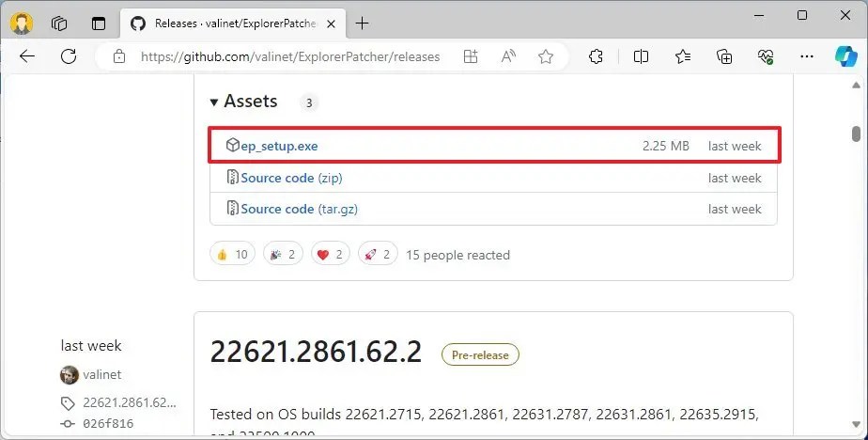868x440 pixels.
Task: Close the Releases ExplorerPatcher tab
Action: click(331, 24)
